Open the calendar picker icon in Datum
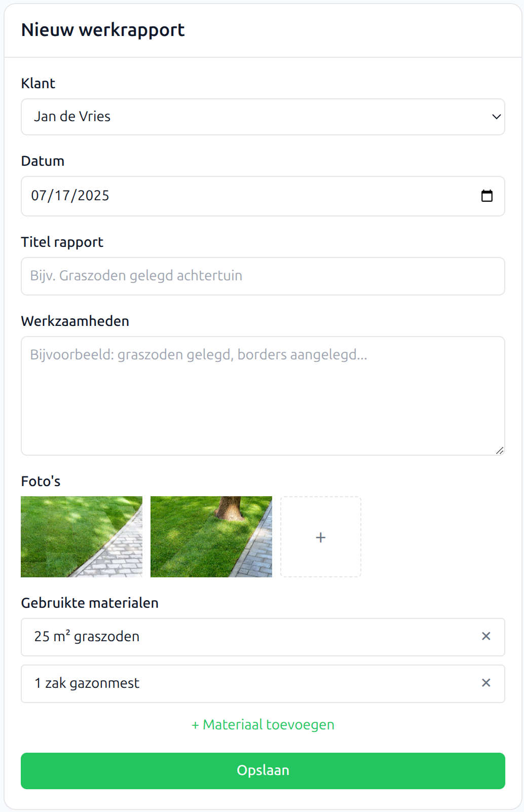The height and width of the screenshot is (812, 524). tap(486, 196)
